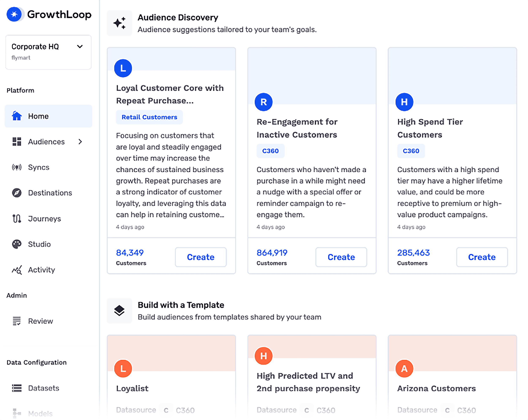Open the Activity chart icon
Screen dimensions: 528x420
(x=16, y=270)
